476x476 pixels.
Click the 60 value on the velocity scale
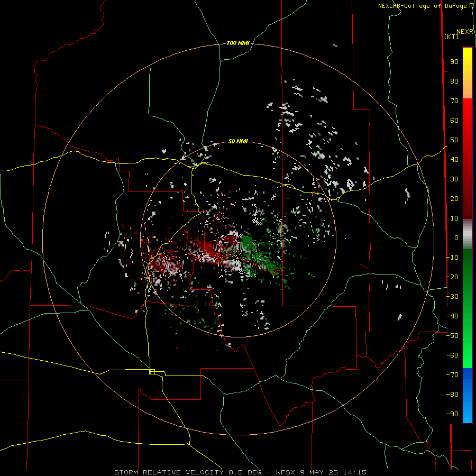[x=454, y=121]
